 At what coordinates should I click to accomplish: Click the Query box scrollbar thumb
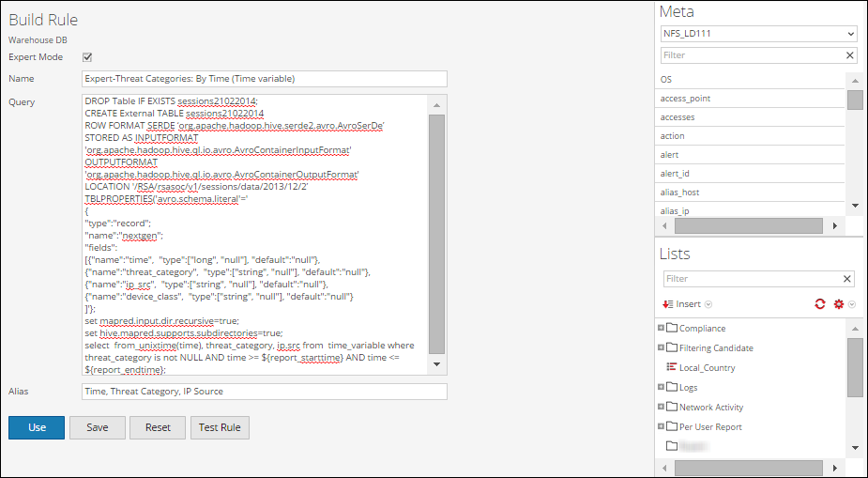pos(436,234)
